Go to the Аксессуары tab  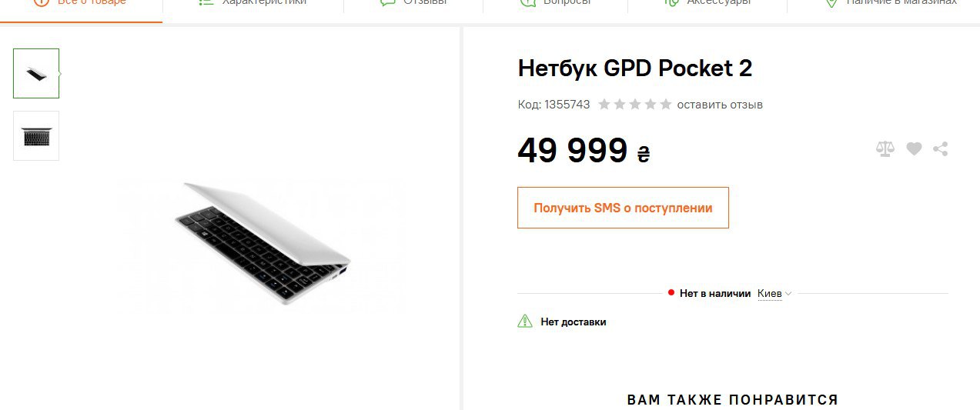point(707,3)
